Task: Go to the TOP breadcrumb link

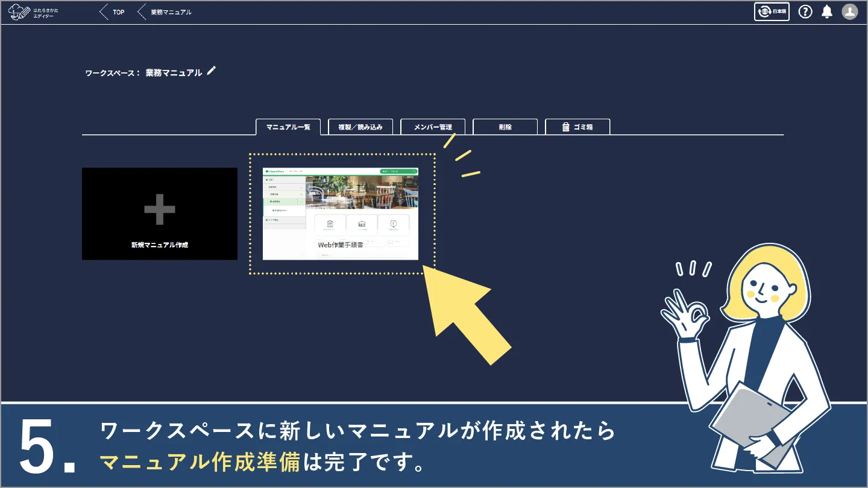Action: click(x=119, y=12)
